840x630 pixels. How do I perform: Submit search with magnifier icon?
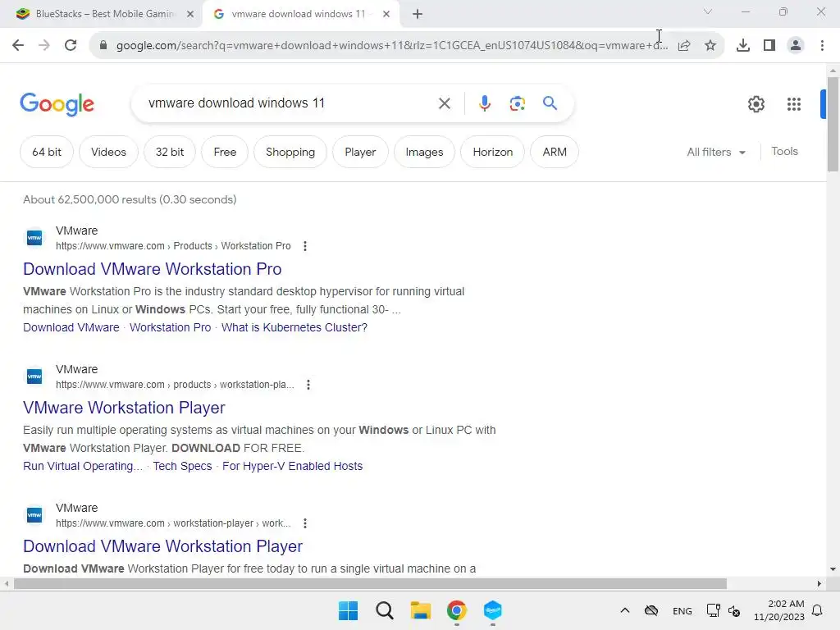tap(550, 103)
